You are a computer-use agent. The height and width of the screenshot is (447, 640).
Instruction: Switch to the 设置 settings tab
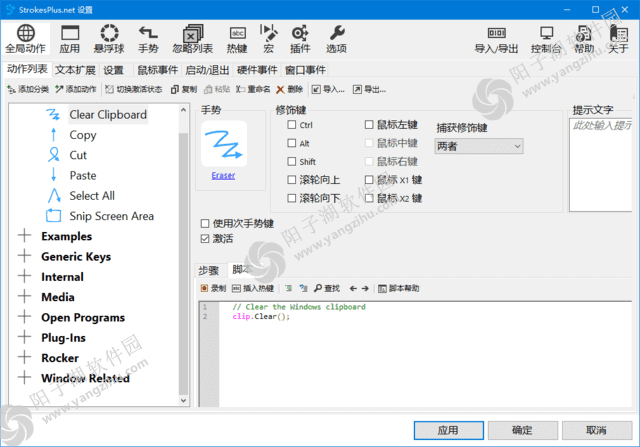pos(113,70)
